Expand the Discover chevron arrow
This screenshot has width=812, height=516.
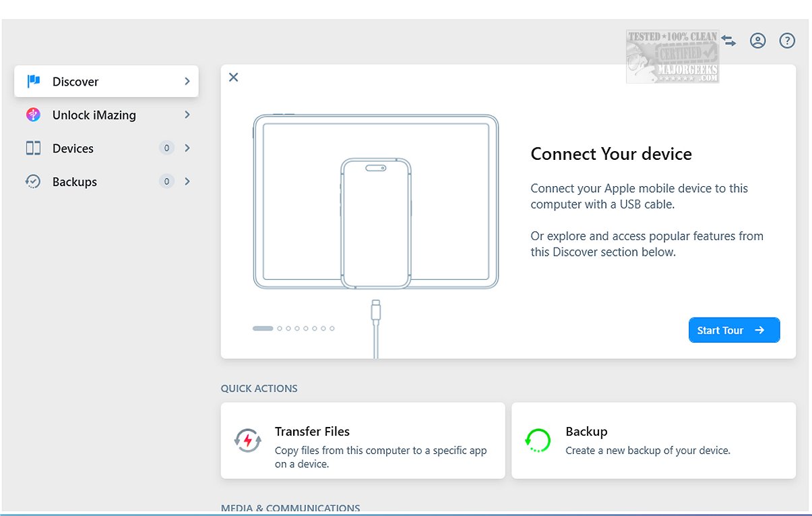187,81
